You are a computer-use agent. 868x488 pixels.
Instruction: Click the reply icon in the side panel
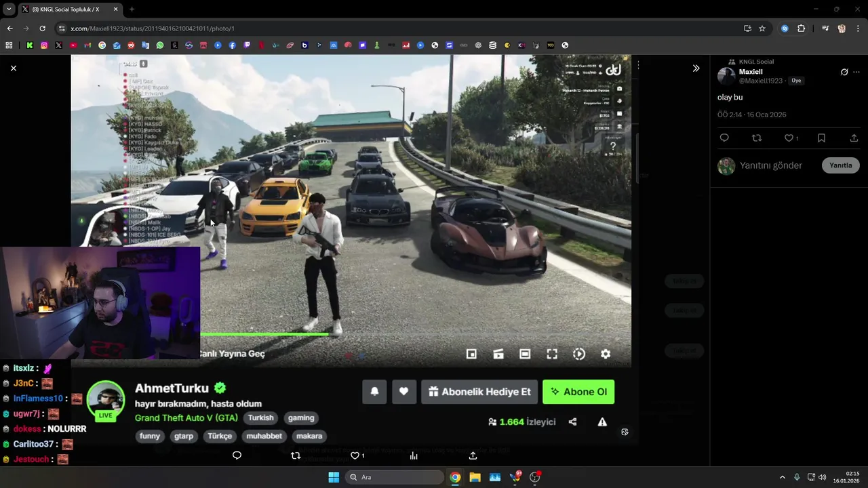724,138
